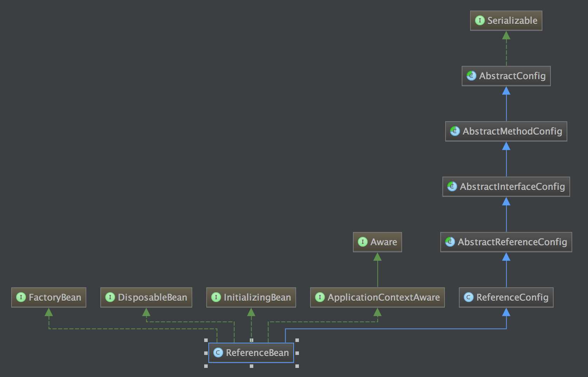The image size is (588, 377).
Task: Click the right-middle selection handle of ReferenceBean
Action: (x=297, y=353)
